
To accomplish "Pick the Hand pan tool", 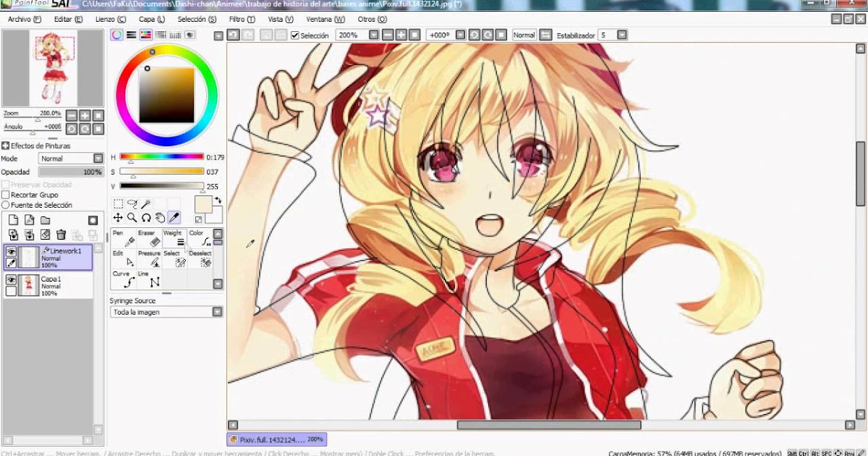I will (160, 217).
